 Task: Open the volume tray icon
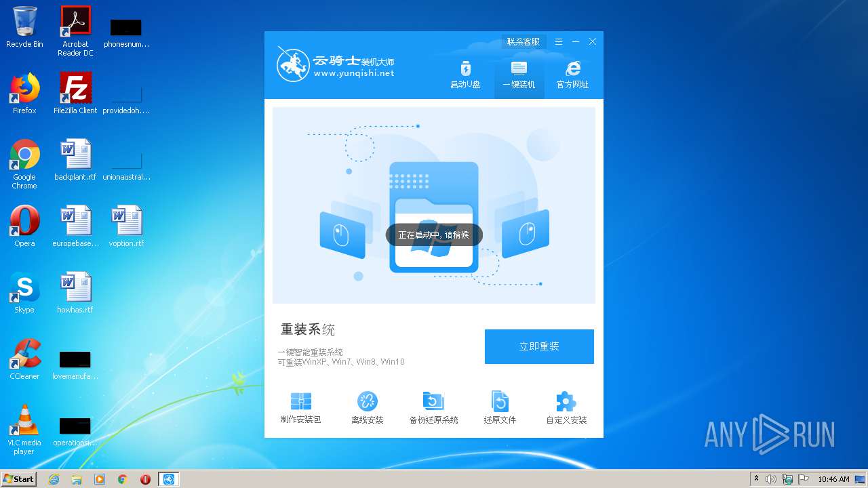(x=771, y=479)
